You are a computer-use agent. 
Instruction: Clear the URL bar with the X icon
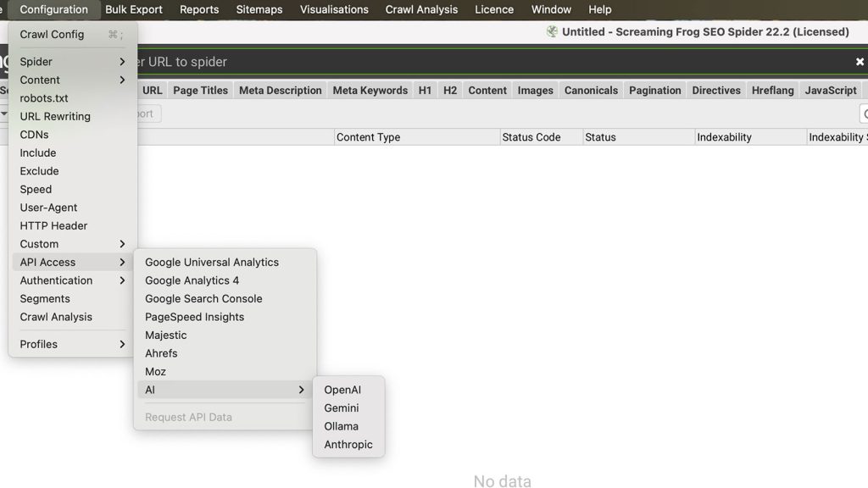click(x=860, y=62)
